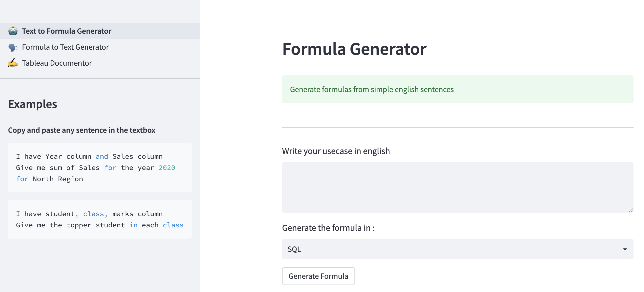This screenshot has width=644, height=292.
Task: Click 'Generate the formula in :' label
Action: (x=328, y=228)
